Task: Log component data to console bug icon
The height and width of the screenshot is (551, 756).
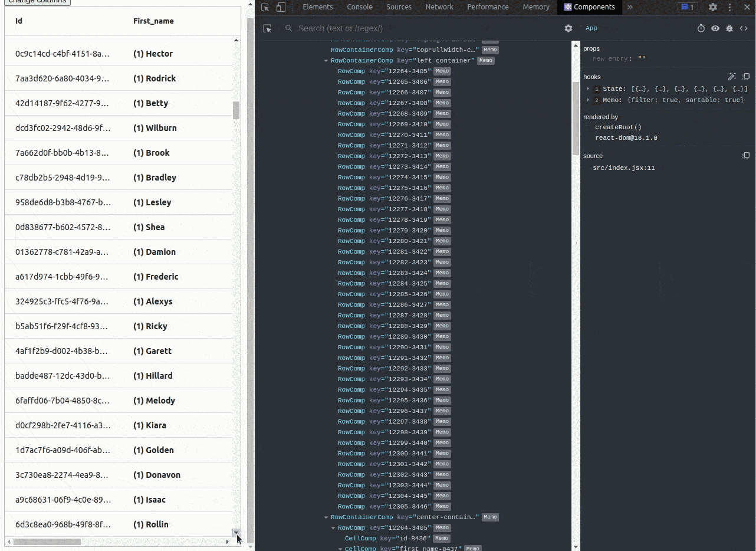Action: 729,28
